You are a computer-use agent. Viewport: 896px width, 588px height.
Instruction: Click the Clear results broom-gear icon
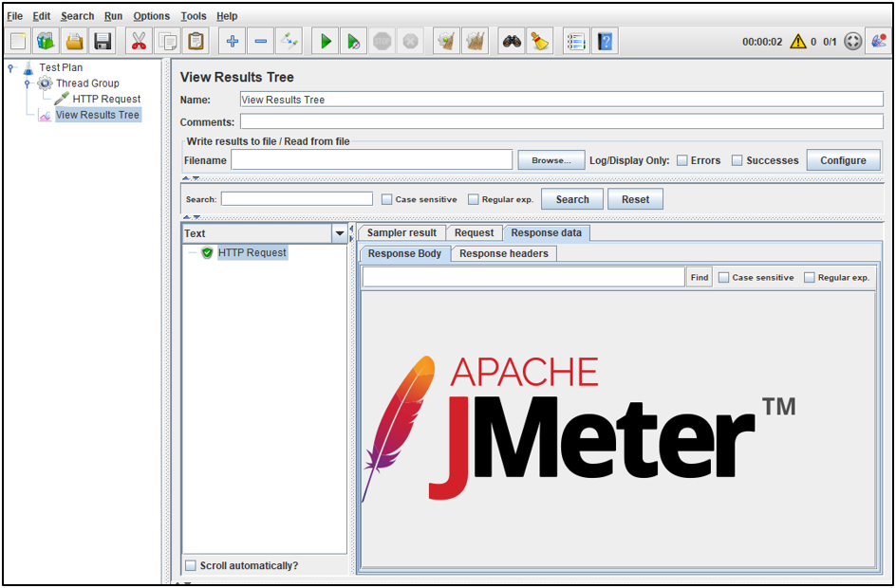click(x=446, y=42)
